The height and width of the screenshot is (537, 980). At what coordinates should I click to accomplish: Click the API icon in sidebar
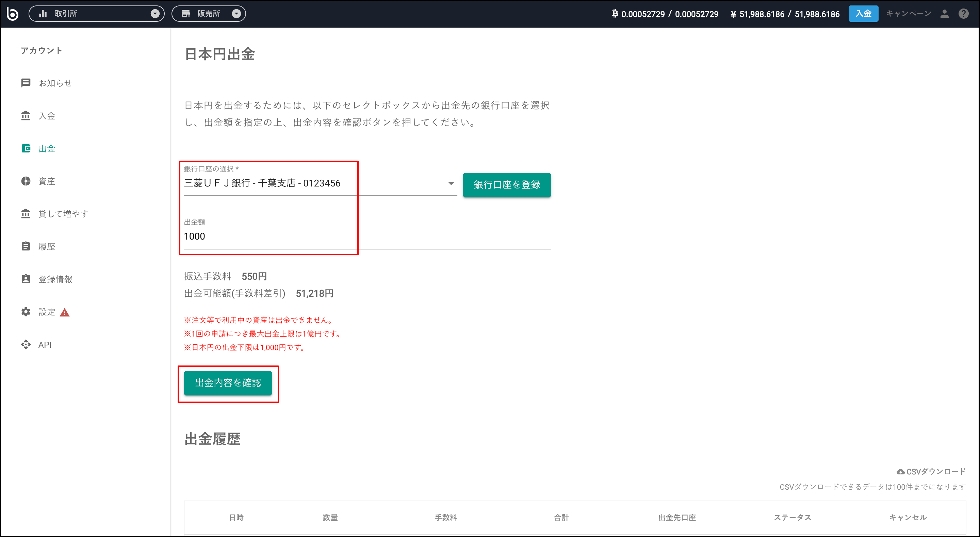coord(26,344)
